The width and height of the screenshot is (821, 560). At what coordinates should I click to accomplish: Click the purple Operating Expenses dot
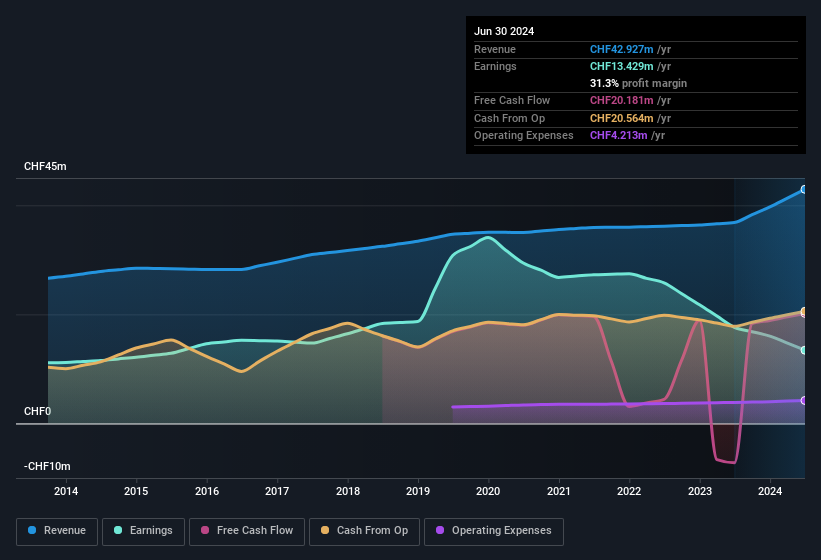[439, 531]
